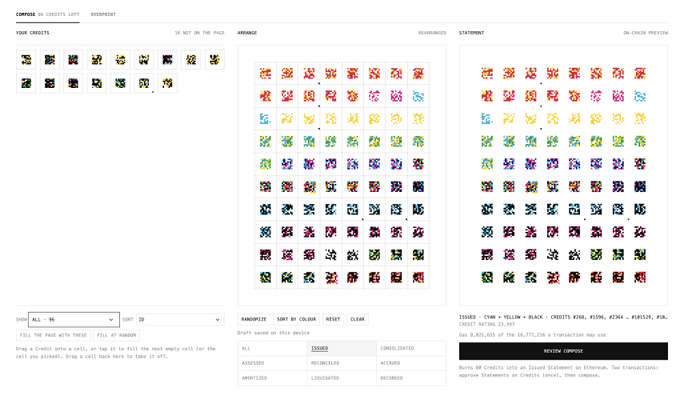Choose the seventh credit in Your Credits top row
Image resolution: width=680 pixels, height=407 pixels.
(x=167, y=60)
